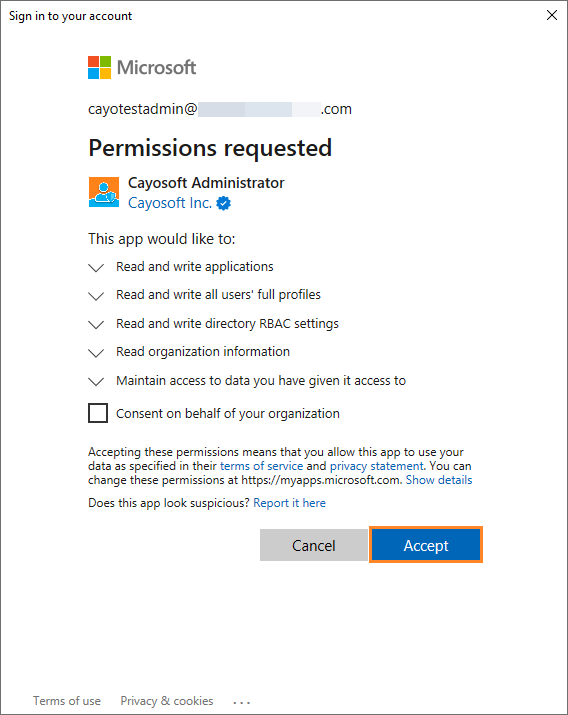Image resolution: width=568 pixels, height=715 pixels.
Task: Open Privacy & cookies footer link
Action: click(x=167, y=701)
